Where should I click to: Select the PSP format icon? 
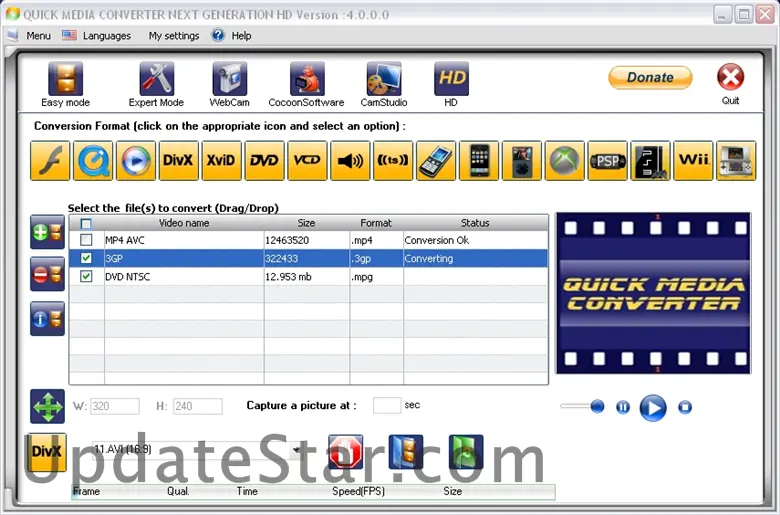click(607, 160)
